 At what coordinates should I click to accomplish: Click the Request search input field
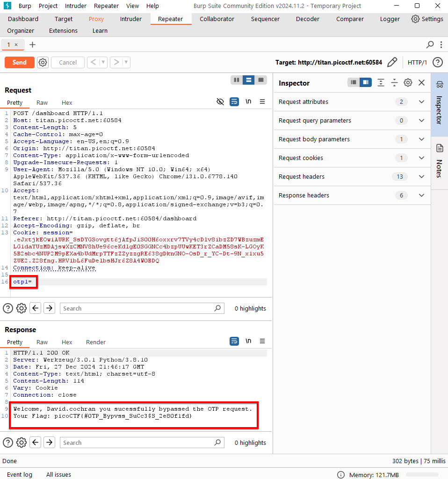pyautogui.click(x=142, y=308)
